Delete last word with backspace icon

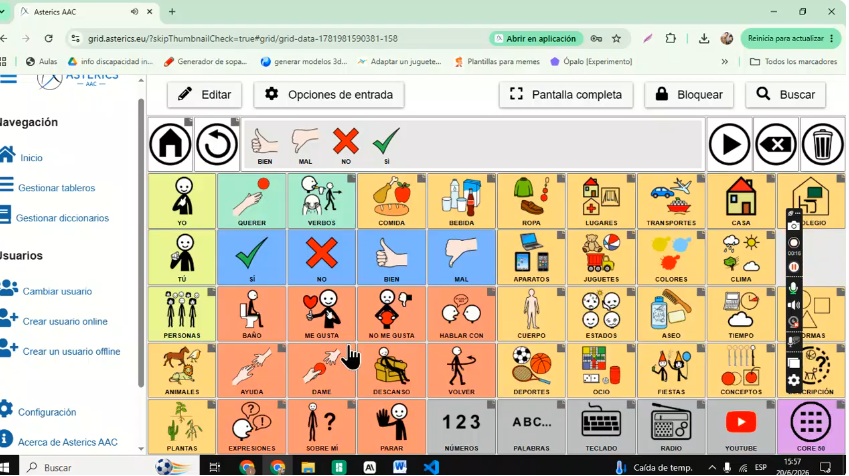pyautogui.click(x=776, y=145)
